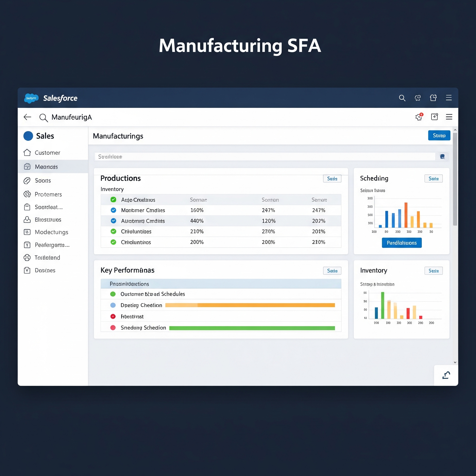This screenshot has width=476, height=476.
Task: Click the vertical scrollbar thumb on the right
Action: [455, 179]
